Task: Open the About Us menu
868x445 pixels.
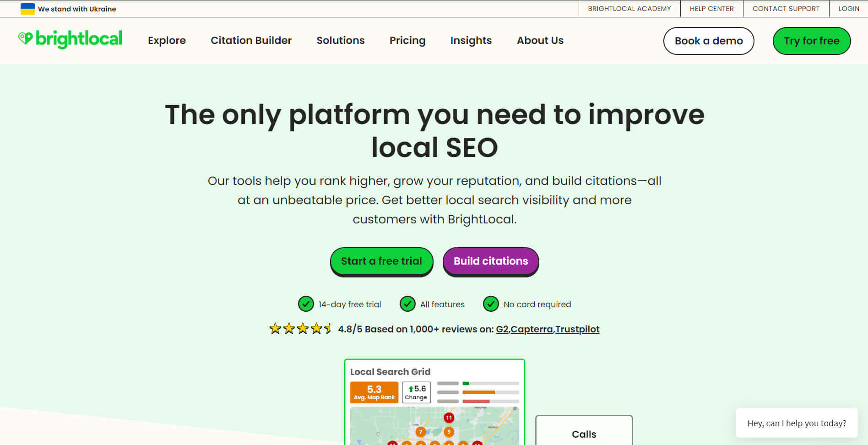Action: (x=540, y=40)
